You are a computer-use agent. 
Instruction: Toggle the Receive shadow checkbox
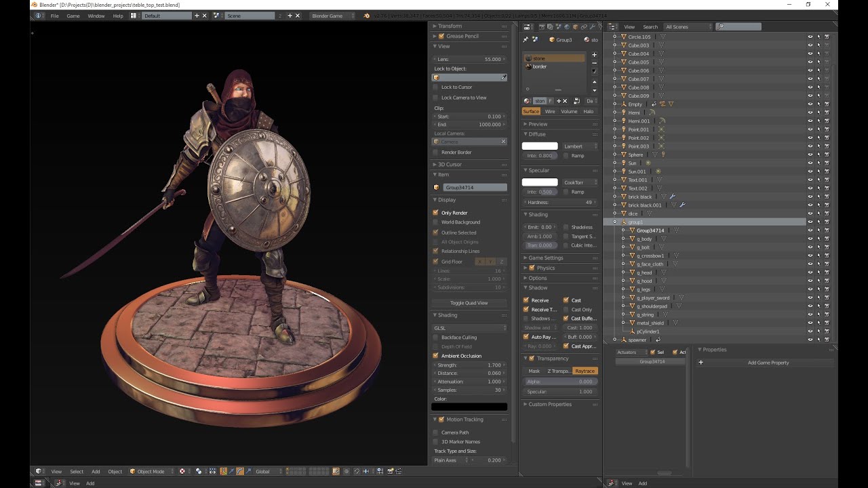coord(526,300)
